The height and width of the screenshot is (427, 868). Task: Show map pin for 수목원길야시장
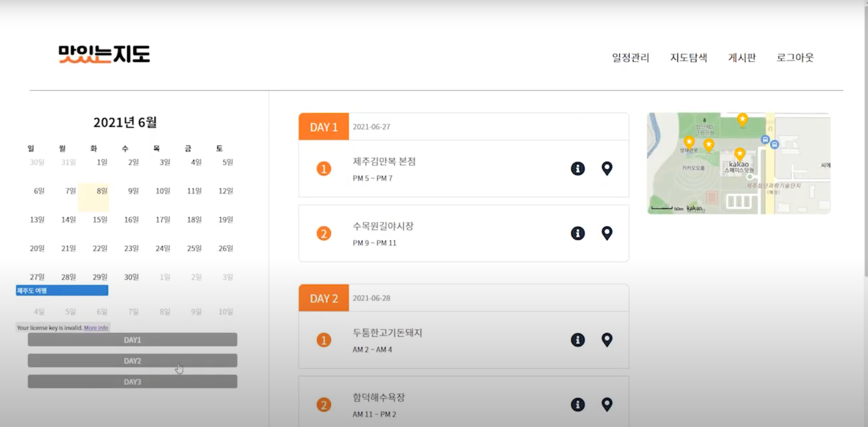(607, 233)
